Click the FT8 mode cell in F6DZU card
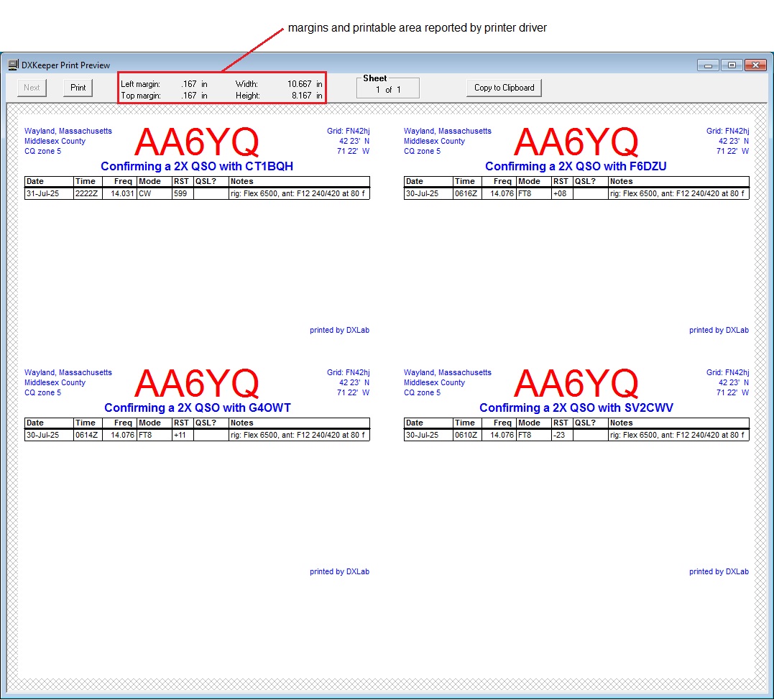 (x=533, y=193)
